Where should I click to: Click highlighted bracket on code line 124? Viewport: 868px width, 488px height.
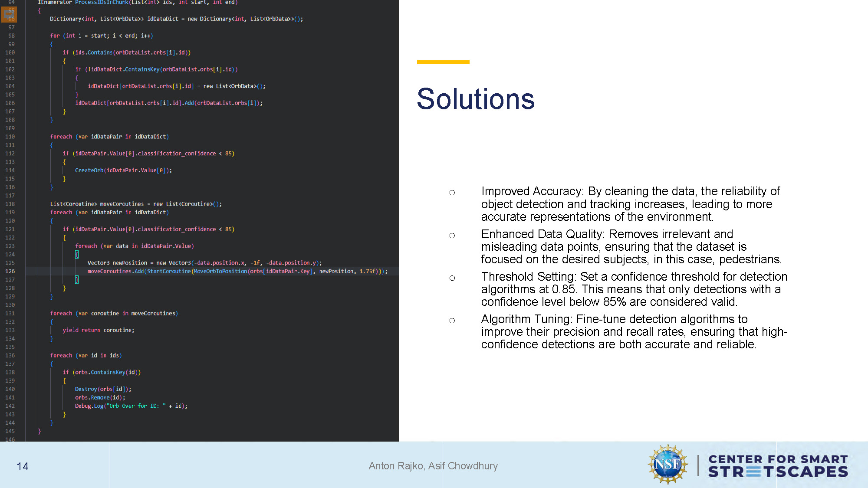pyautogui.click(x=77, y=255)
